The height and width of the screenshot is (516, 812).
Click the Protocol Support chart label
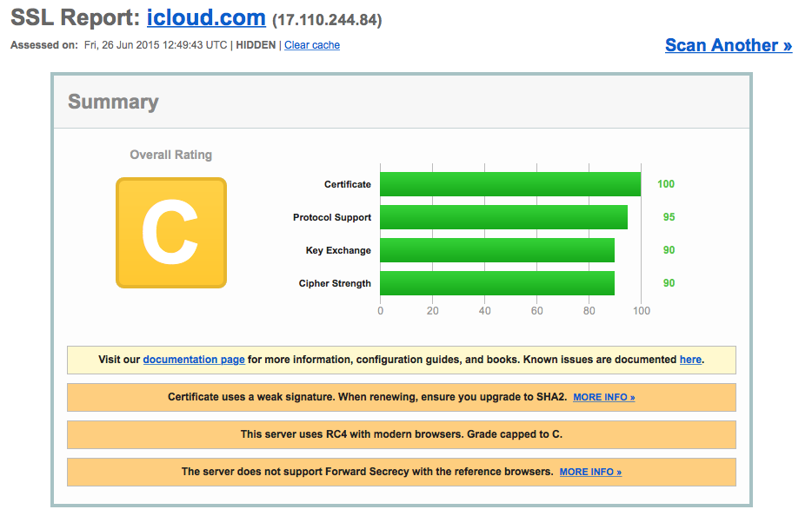[x=332, y=217]
